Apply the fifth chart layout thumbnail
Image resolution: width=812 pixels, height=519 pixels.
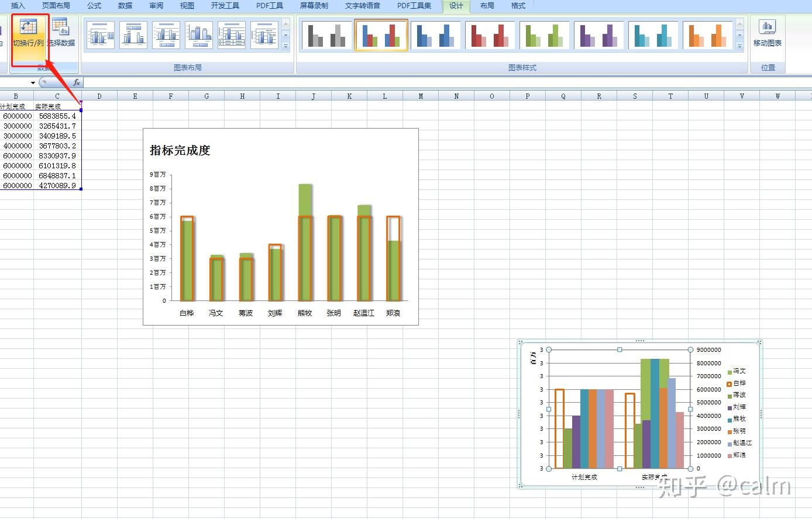pos(232,35)
